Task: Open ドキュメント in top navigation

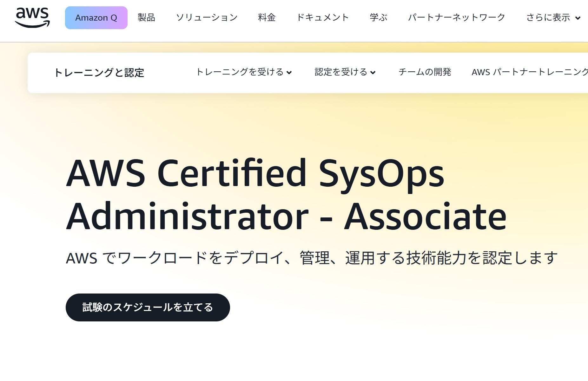Action: [x=322, y=17]
